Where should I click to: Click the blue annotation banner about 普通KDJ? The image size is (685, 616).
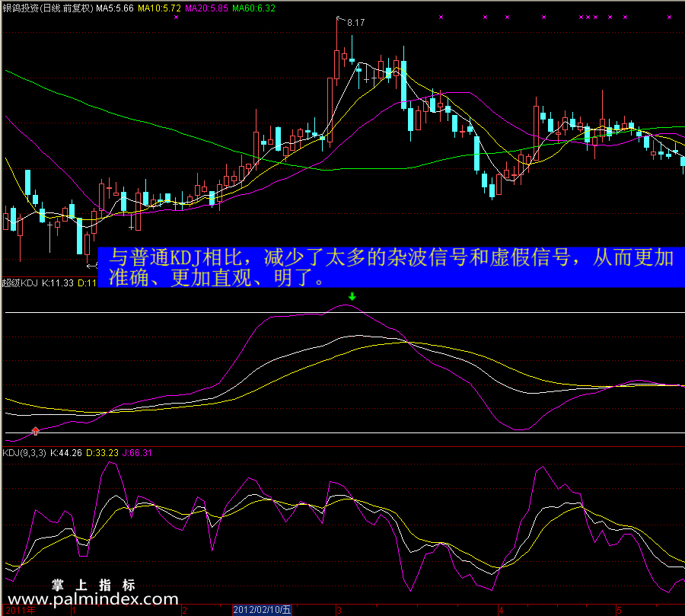point(391,267)
